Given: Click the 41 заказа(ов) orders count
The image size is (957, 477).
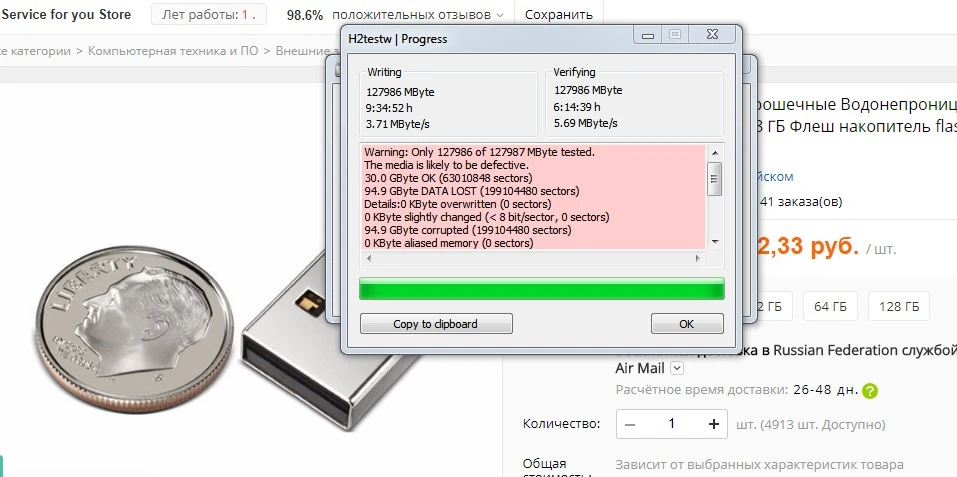Looking at the screenshot, I should point(801,201).
